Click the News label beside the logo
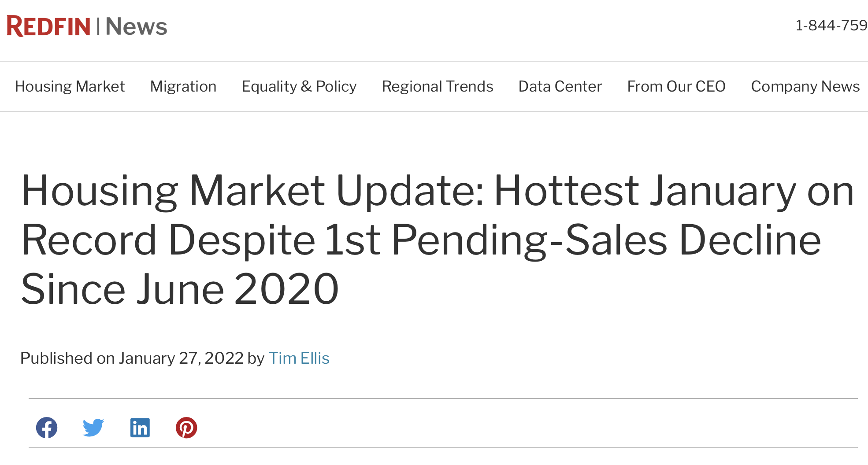The width and height of the screenshot is (868, 465). 136,26
